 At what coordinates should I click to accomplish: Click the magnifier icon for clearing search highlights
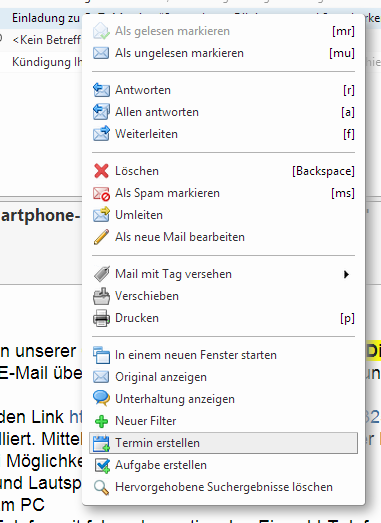[x=101, y=487]
